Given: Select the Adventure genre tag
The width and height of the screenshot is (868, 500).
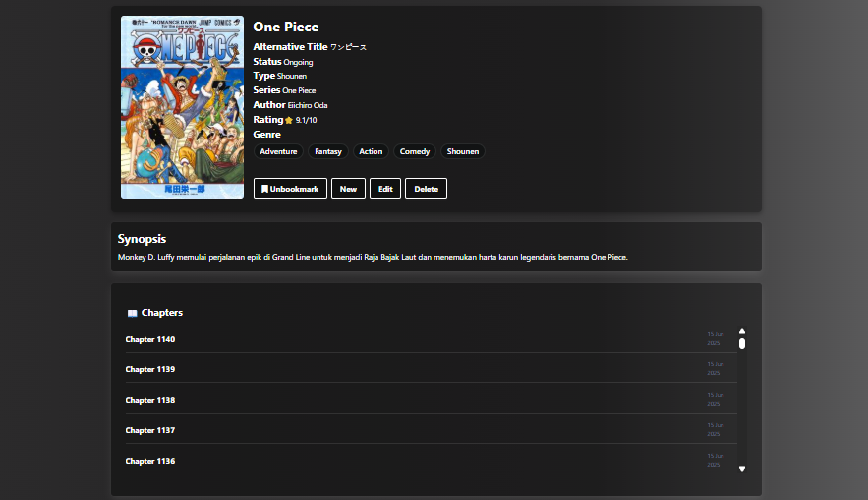Looking at the screenshot, I should click(278, 151).
